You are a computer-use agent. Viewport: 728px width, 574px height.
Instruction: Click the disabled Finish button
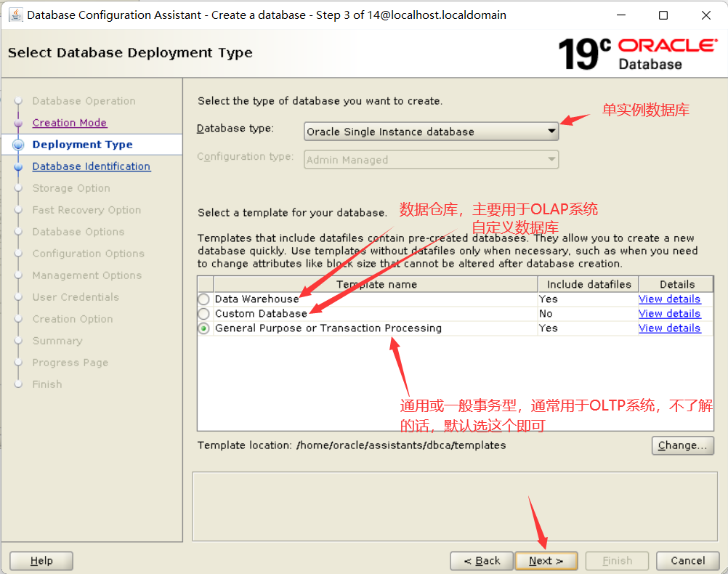(x=617, y=560)
